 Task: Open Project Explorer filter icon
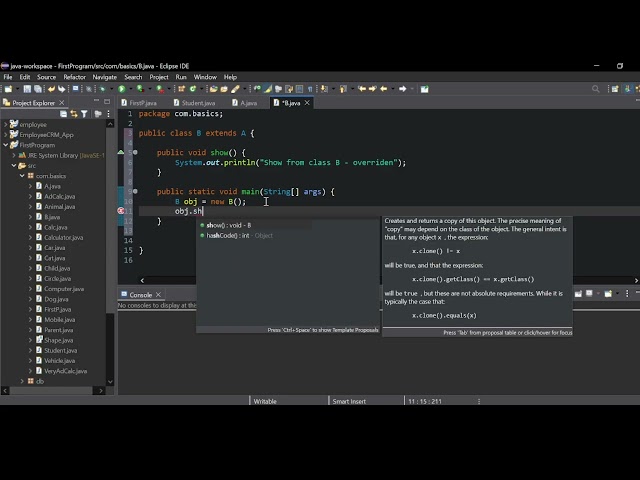(x=84, y=114)
